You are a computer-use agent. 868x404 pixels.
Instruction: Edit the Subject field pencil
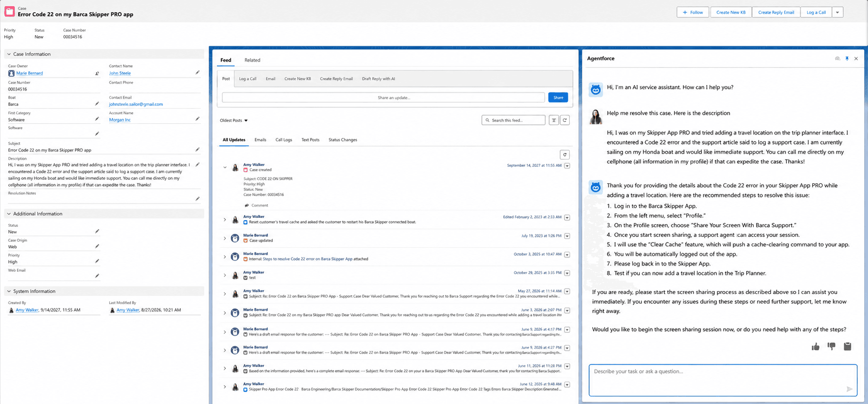[x=197, y=150]
